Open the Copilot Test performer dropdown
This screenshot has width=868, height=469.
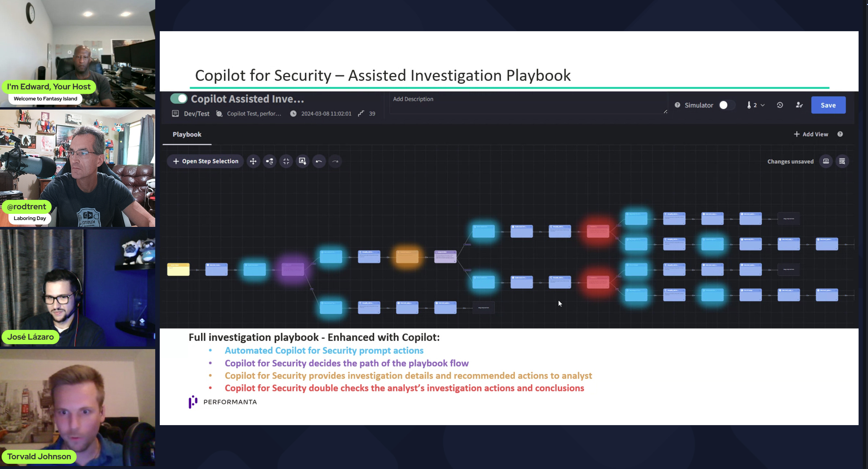point(254,114)
